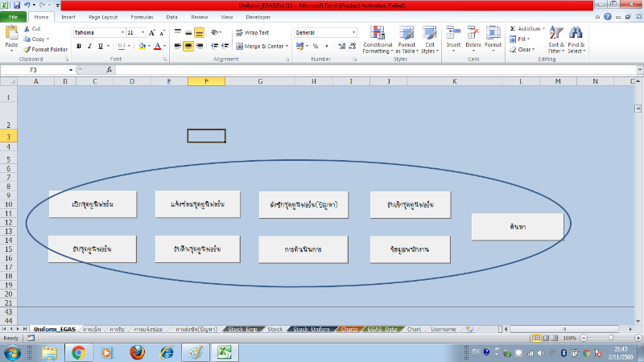644x362 pixels.
Task: Switch to the Stock_Unform sheet tab
Action: pos(310,329)
